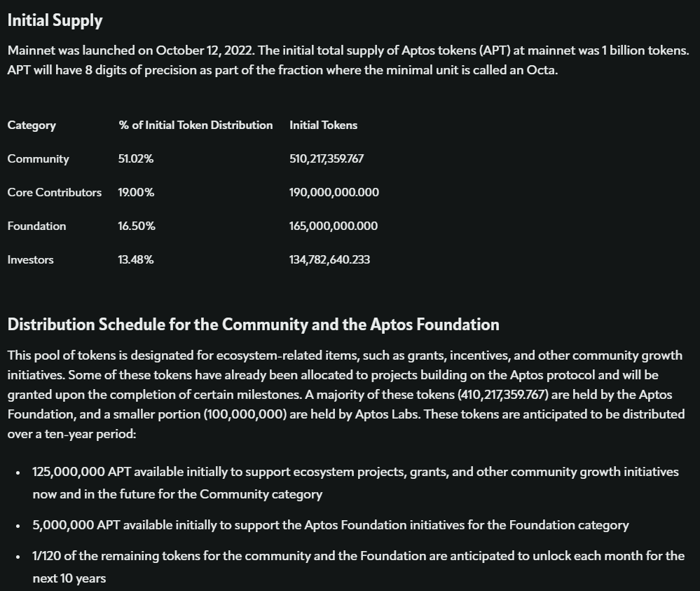Select the Foundation row label
The width and height of the screenshot is (700, 591).
[x=36, y=226]
